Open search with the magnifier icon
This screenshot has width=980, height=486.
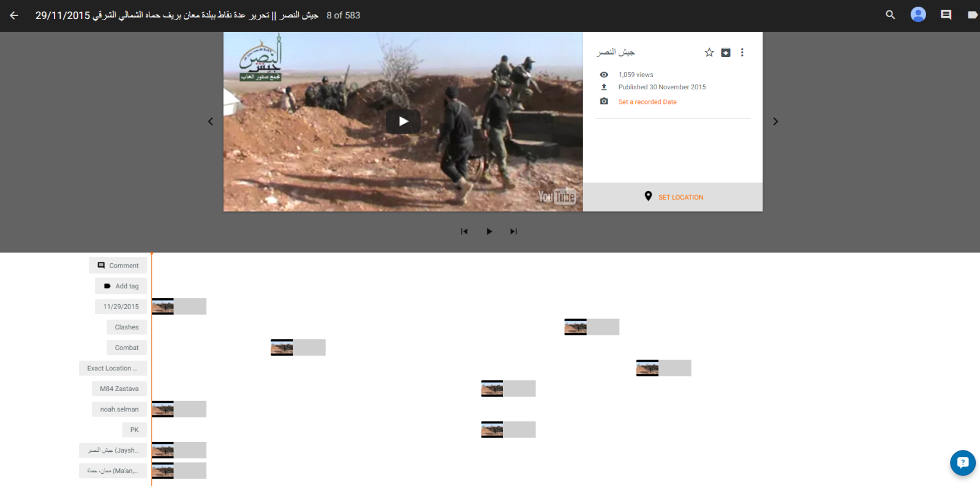(x=890, y=15)
